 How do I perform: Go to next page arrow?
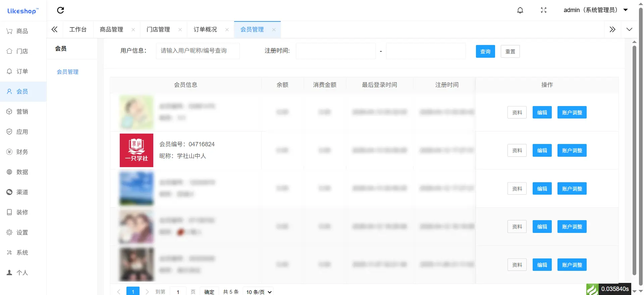click(x=147, y=292)
